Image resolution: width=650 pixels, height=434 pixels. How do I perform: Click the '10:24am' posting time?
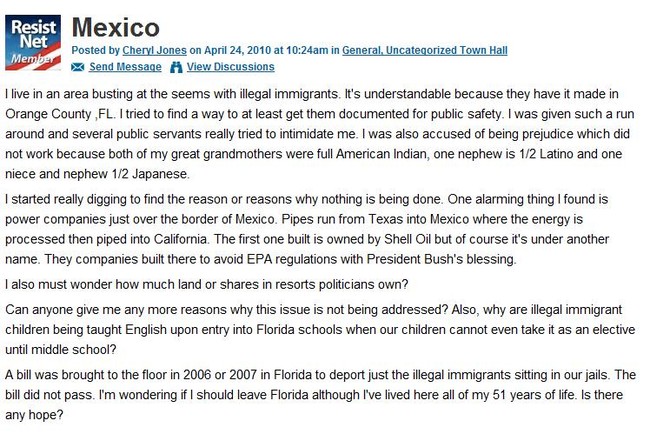point(307,51)
